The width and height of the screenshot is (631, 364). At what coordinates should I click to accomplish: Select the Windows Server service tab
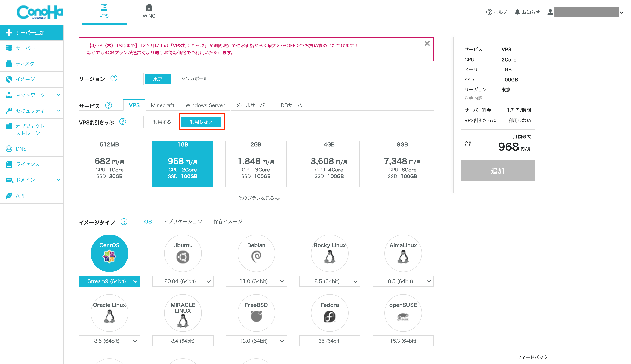(205, 105)
